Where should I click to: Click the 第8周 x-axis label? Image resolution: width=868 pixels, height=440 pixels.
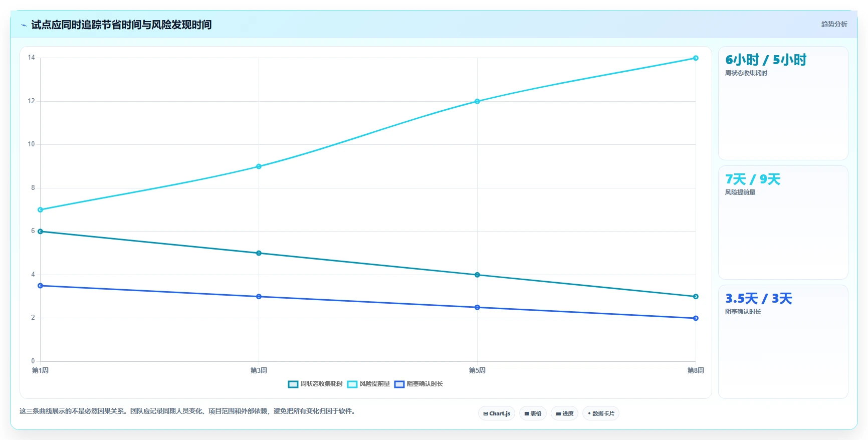(x=696, y=370)
